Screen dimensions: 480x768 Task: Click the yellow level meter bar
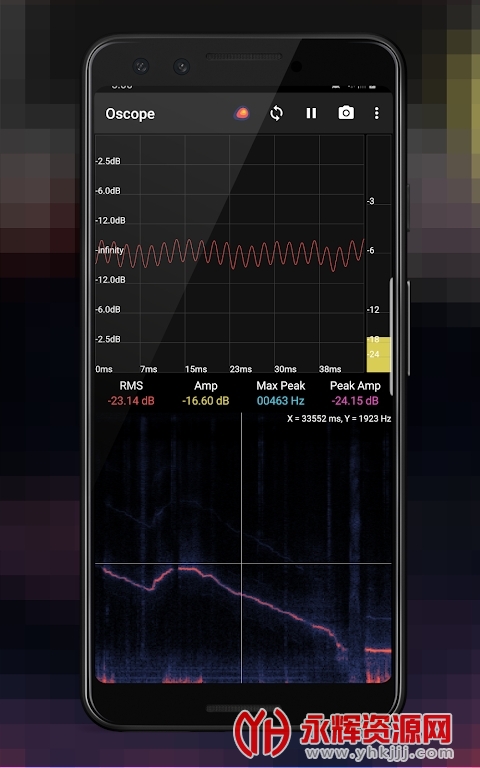pyautogui.click(x=379, y=355)
